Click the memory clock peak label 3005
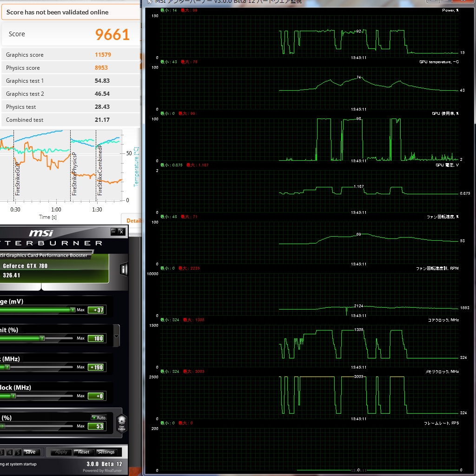Image resolution: width=476 pixels, height=476 pixels. (x=358, y=377)
